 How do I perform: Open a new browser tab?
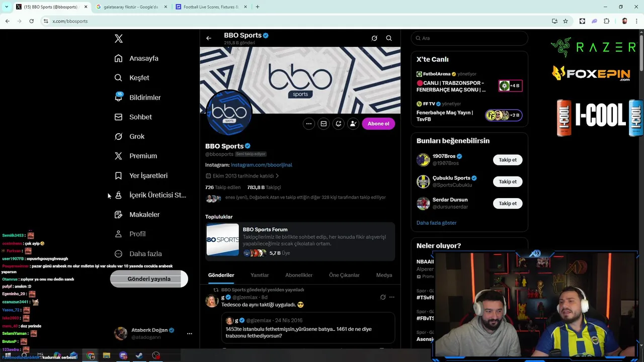click(x=258, y=7)
